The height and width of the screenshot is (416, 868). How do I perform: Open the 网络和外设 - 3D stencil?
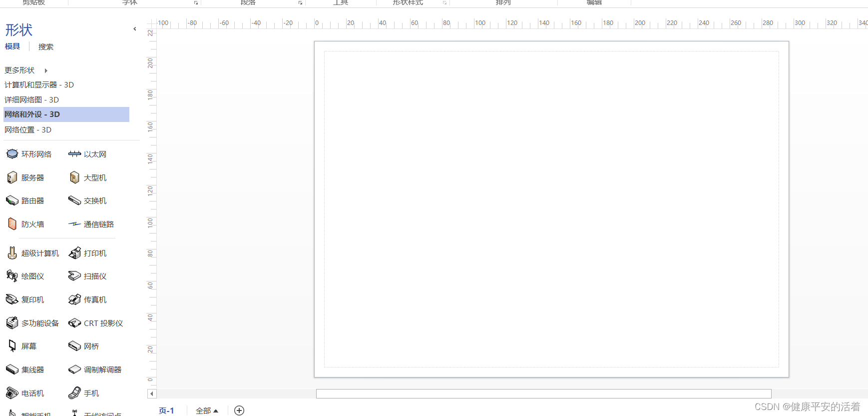coord(66,114)
